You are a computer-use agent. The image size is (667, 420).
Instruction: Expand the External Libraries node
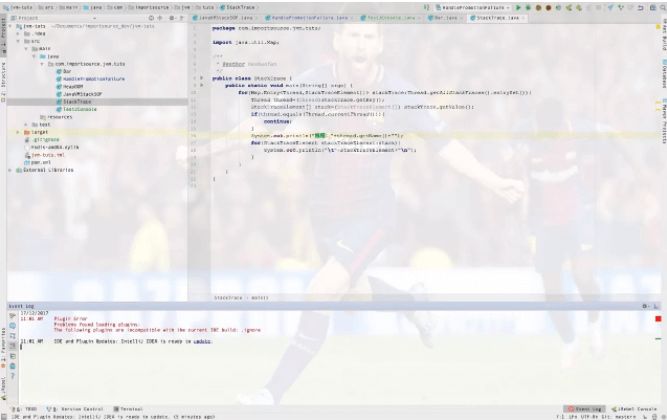click(11, 170)
